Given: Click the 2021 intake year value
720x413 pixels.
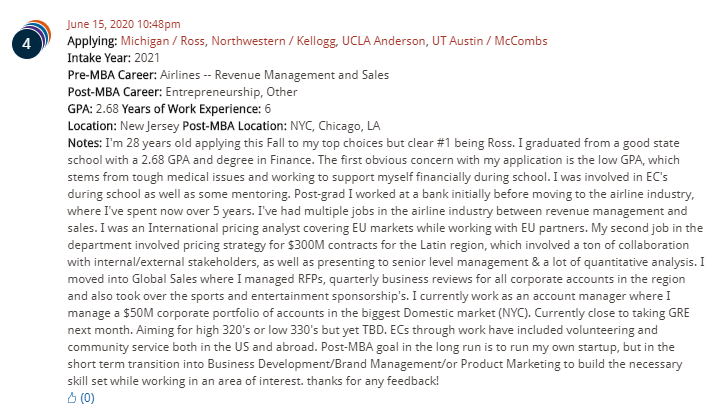Looking at the screenshot, I should point(147,57).
